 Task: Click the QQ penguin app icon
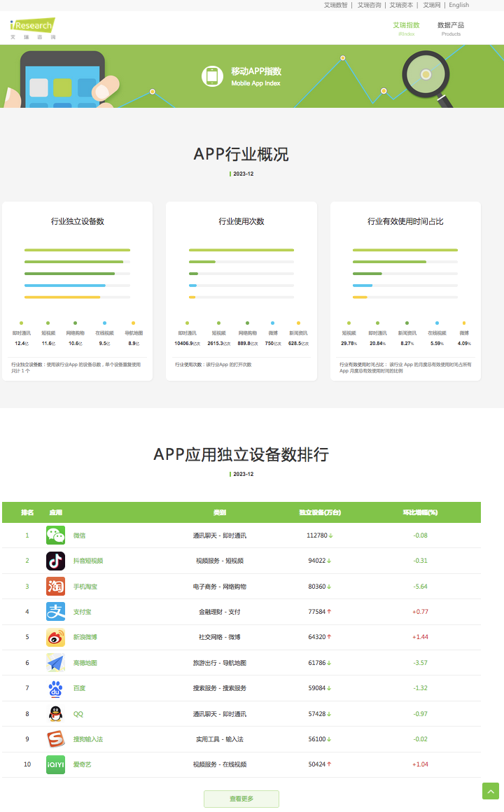[55, 713]
